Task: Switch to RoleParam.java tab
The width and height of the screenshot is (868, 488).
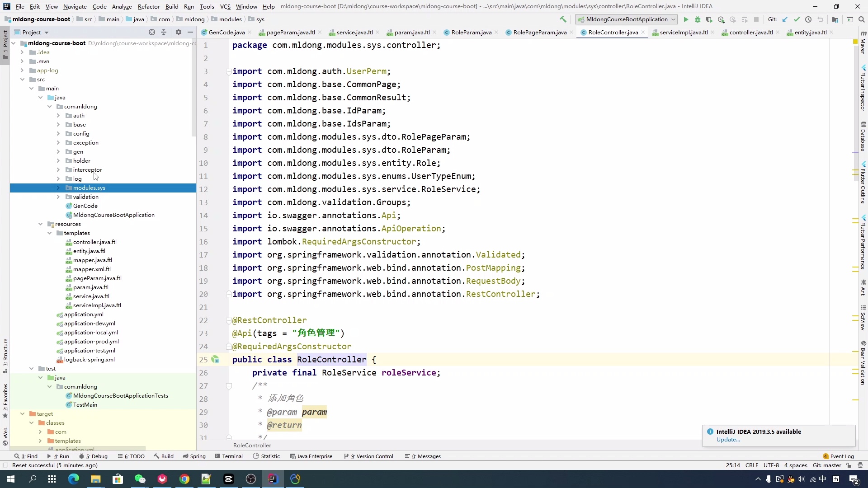Action: click(471, 32)
